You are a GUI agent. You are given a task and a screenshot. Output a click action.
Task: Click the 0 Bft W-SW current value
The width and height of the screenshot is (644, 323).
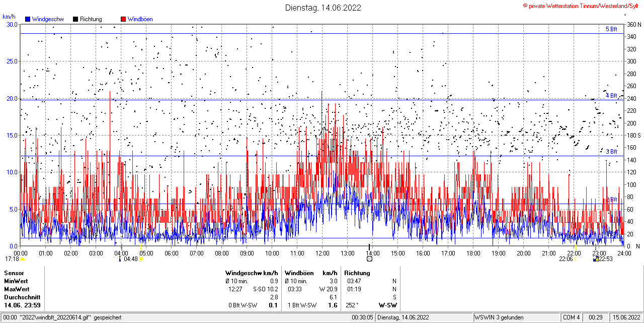click(243, 305)
